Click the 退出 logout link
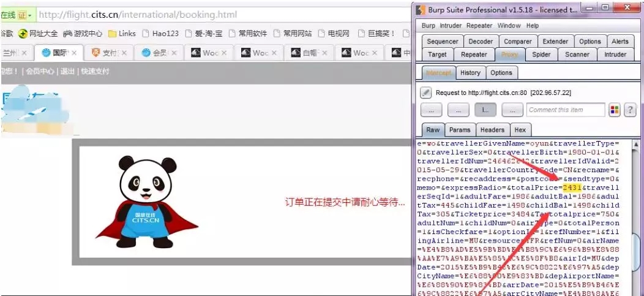 [68, 72]
